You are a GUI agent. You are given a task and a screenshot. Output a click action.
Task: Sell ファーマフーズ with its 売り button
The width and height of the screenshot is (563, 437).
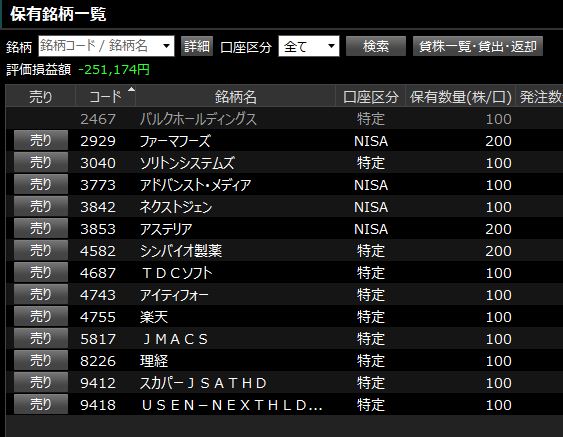click(41, 140)
